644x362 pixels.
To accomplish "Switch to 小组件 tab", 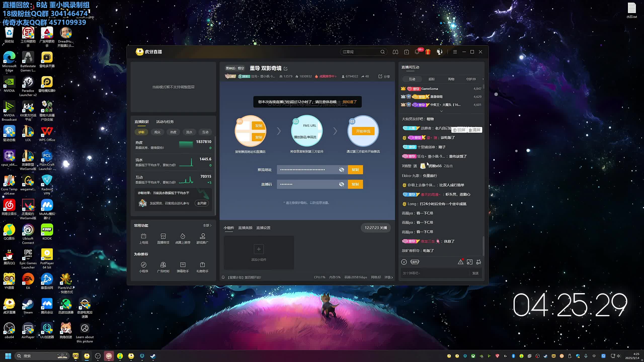I will point(229,228).
